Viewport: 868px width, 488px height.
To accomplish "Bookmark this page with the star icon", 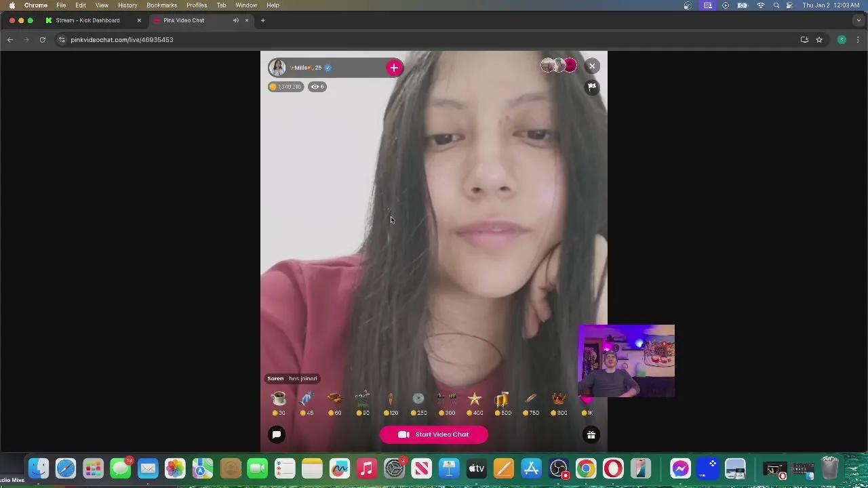I will pos(819,40).
